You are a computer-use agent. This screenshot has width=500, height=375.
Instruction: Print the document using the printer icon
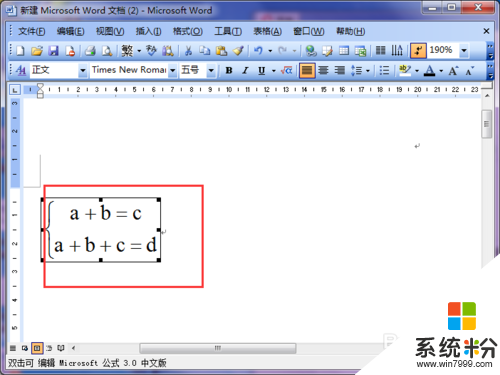point(90,51)
